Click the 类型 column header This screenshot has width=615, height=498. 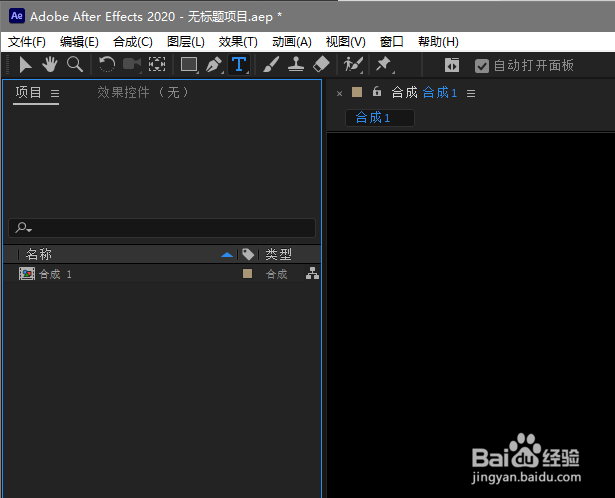point(278,254)
